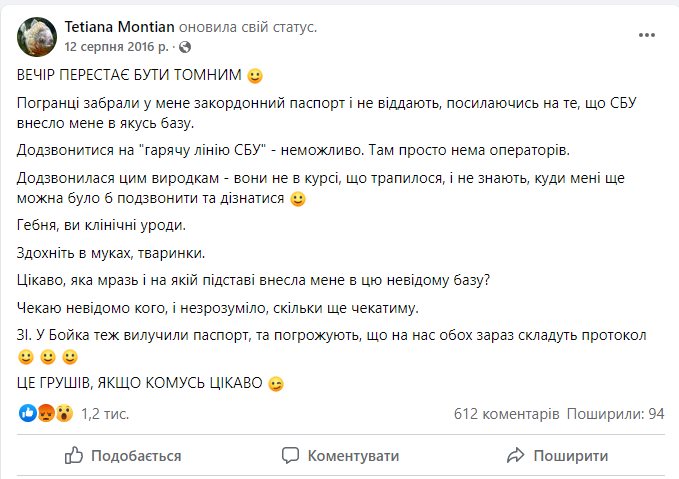Screen dimensions: 679x479
Task: Click the "ЦЕ ГРУШІВ" text line
Action: click(x=140, y=386)
